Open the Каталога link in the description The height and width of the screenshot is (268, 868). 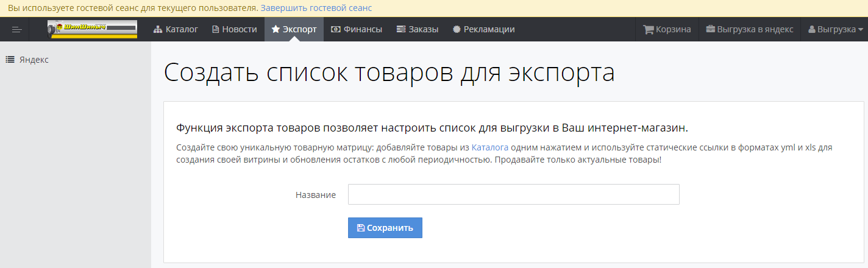click(x=489, y=147)
